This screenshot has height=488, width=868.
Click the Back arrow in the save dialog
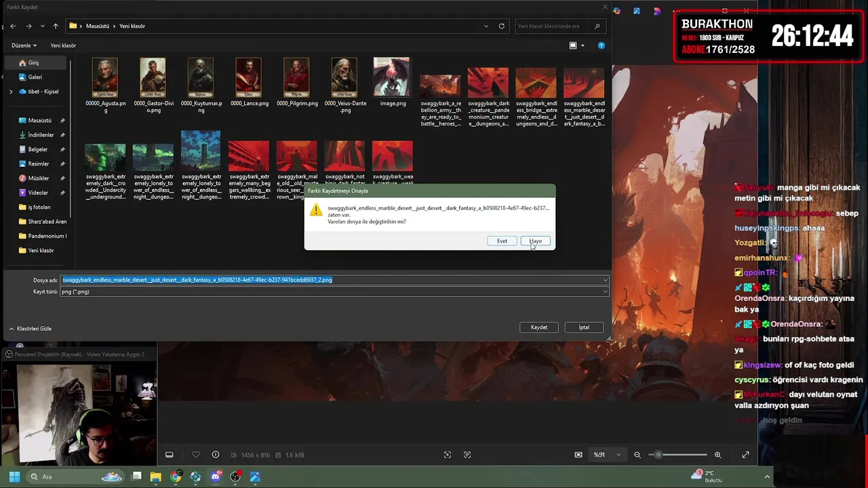coord(13,26)
